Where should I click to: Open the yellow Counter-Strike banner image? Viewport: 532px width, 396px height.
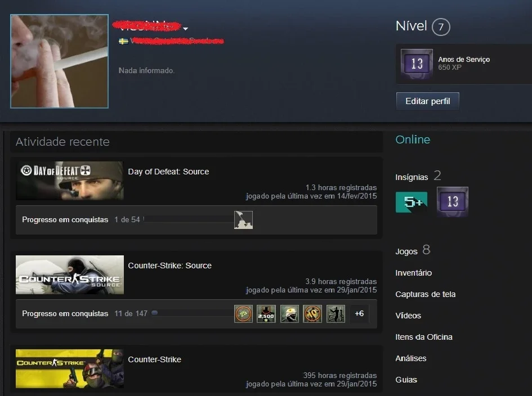point(70,368)
